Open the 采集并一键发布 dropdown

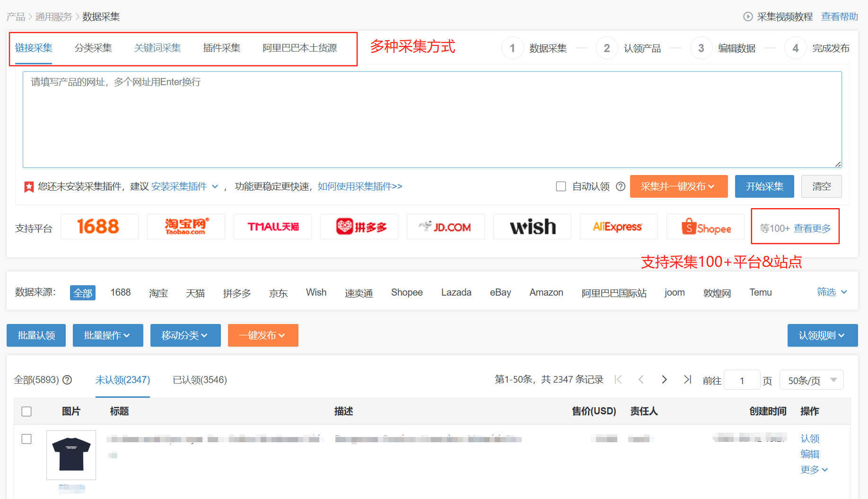pyautogui.click(x=678, y=186)
